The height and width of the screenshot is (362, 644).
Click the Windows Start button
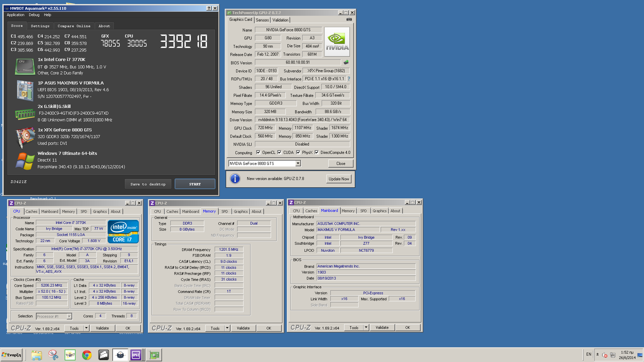[x=11, y=355]
